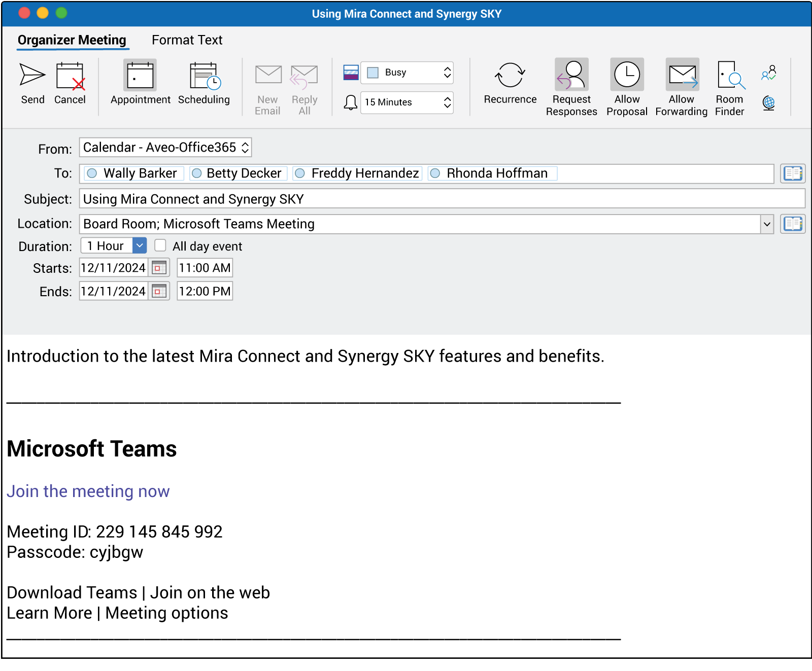Click into the Subject text field
The height and width of the screenshot is (671, 812).
[x=442, y=199]
